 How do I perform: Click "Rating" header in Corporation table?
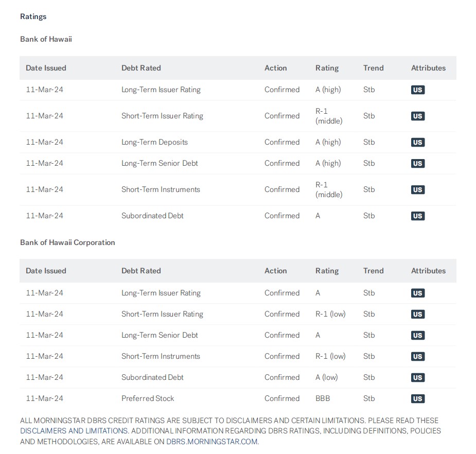[327, 271]
